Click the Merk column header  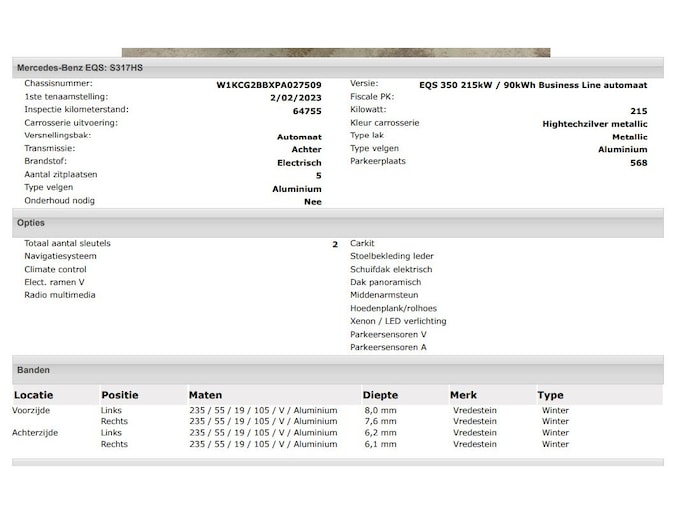pos(463,395)
